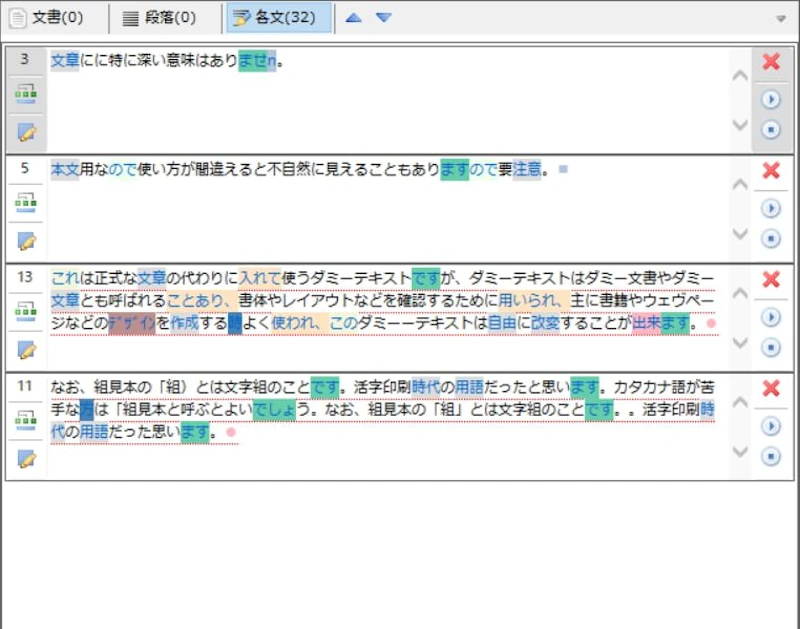800x629 pixels.
Task: Delete sentence 3 with its red X button
Action: tap(771, 61)
